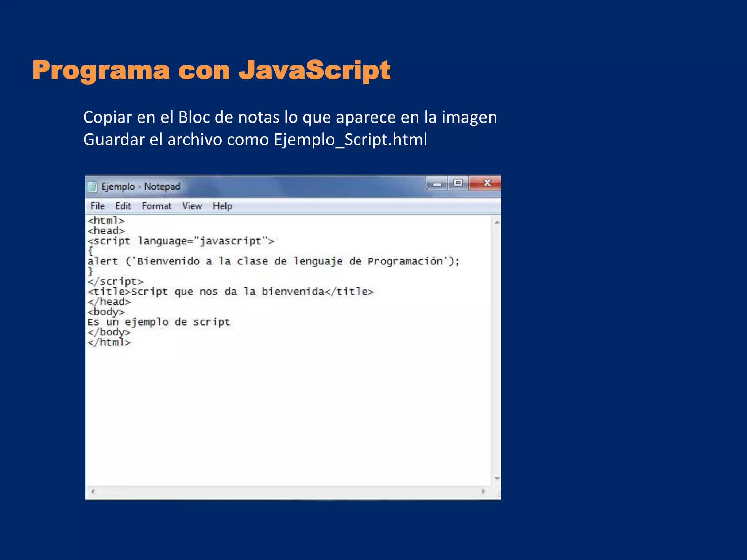Open the Help menu in Notepad
This screenshot has height=560, width=747.
[222, 206]
